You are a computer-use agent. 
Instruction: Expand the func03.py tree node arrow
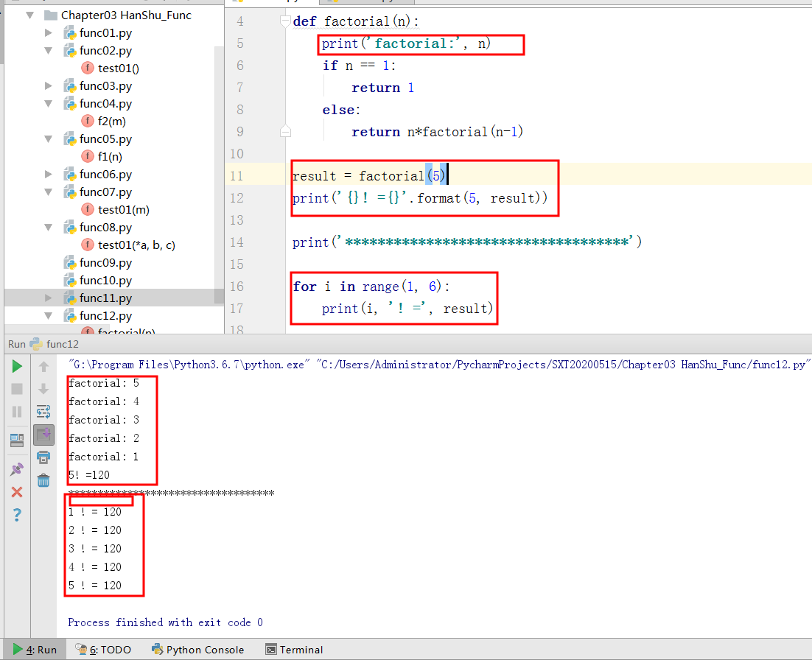coord(49,86)
